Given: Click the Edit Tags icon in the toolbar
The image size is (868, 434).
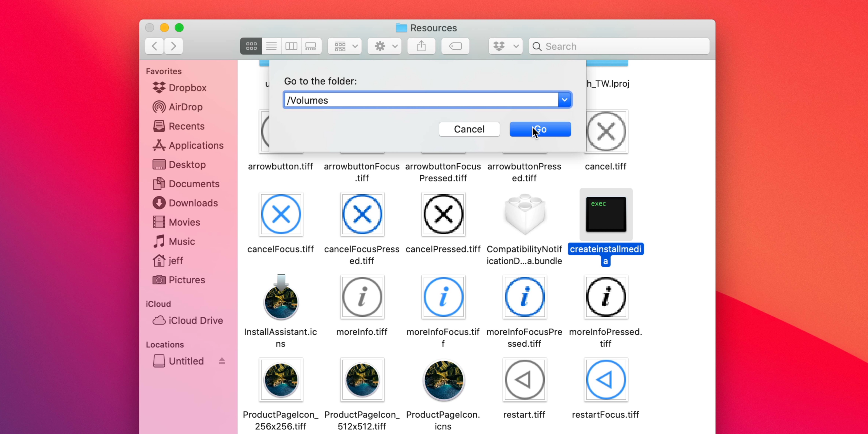Looking at the screenshot, I should (x=455, y=46).
